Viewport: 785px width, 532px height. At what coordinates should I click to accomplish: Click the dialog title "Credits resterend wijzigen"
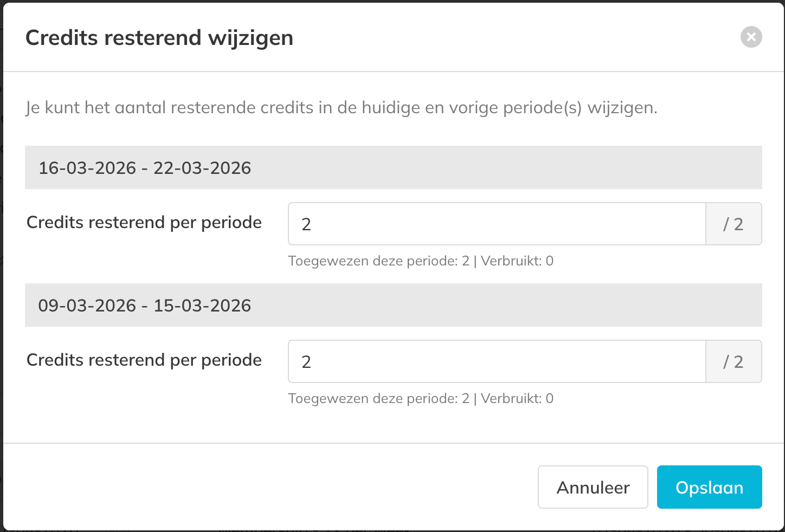pyautogui.click(x=159, y=38)
